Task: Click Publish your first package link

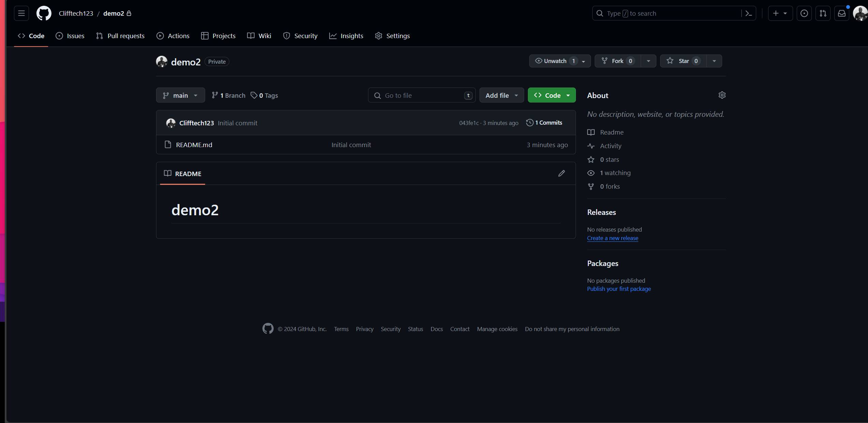Action: (x=619, y=289)
